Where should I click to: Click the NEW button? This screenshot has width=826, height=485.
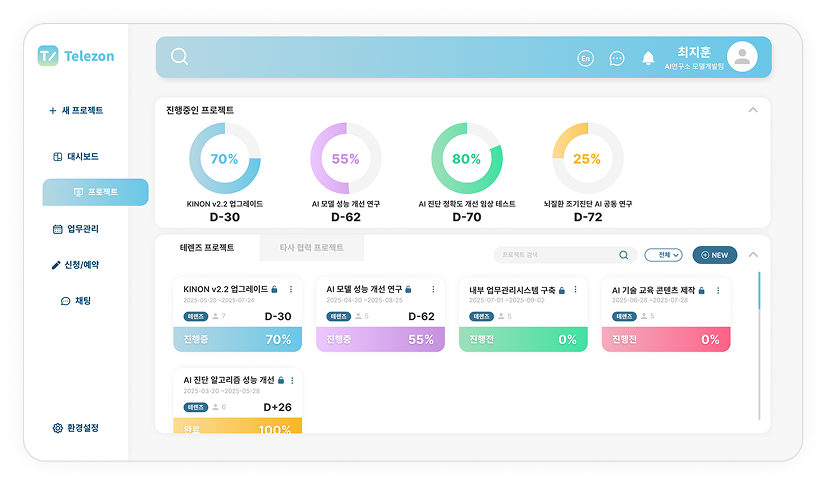coord(715,255)
